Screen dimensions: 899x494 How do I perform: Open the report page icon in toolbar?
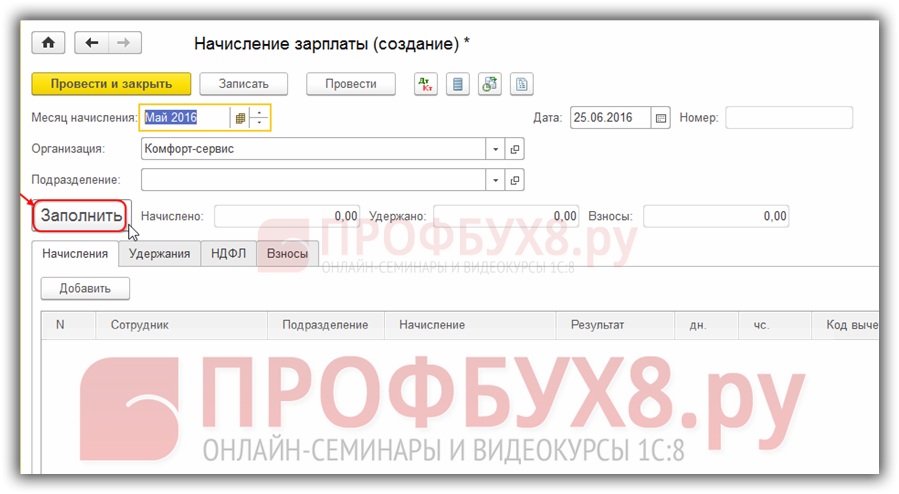coord(521,84)
